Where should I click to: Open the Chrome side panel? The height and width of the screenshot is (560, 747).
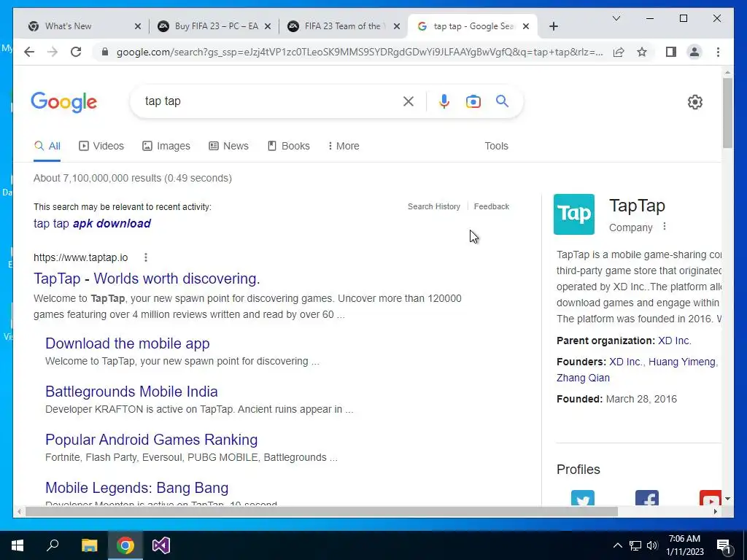(671, 52)
